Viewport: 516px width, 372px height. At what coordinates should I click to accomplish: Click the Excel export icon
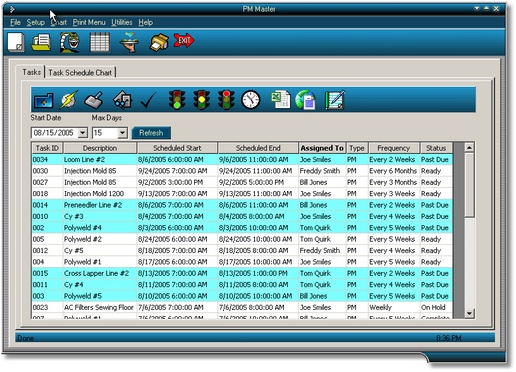coord(280,100)
